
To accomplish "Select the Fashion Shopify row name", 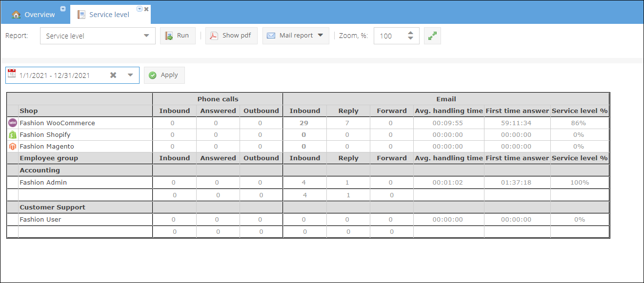I will (45, 135).
